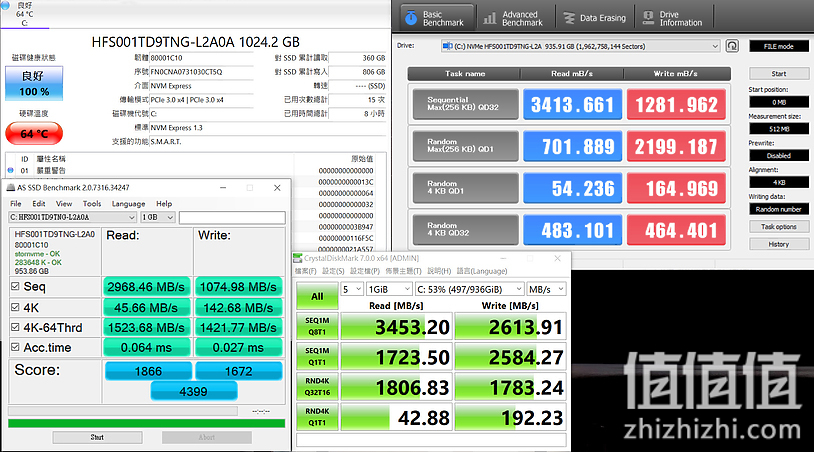Select the Random 4 KB QD32 task
814x452 pixels.
pyautogui.click(x=466, y=230)
